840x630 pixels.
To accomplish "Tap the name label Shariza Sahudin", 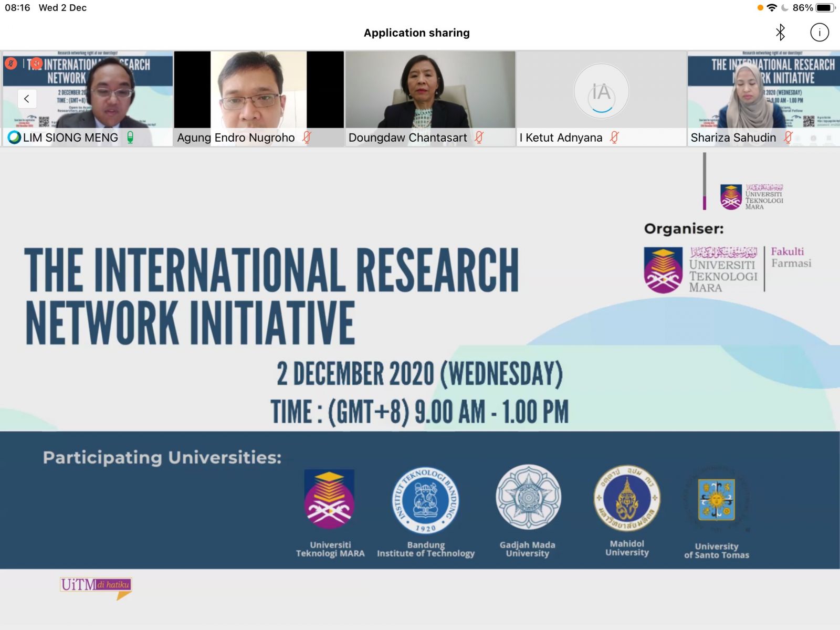I will (x=733, y=138).
